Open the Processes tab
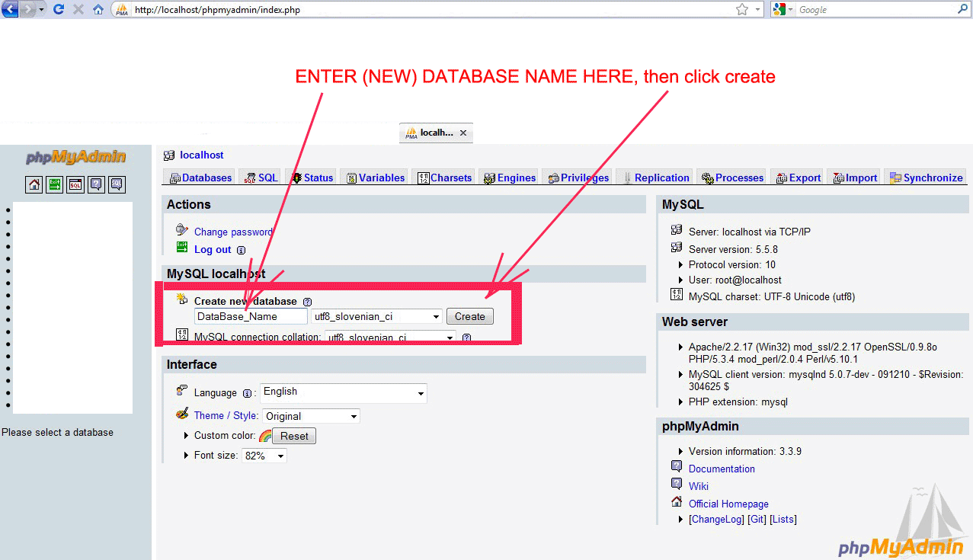This screenshot has width=973, height=560. point(731,178)
